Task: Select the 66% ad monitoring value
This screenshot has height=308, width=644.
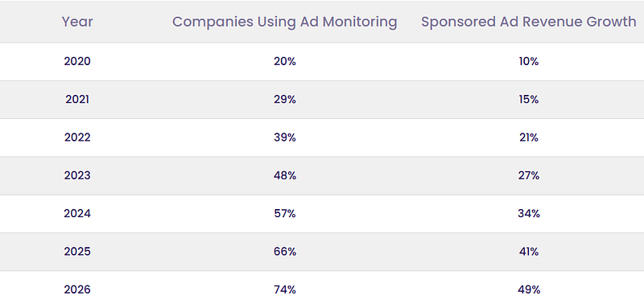Action: tap(285, 252)
